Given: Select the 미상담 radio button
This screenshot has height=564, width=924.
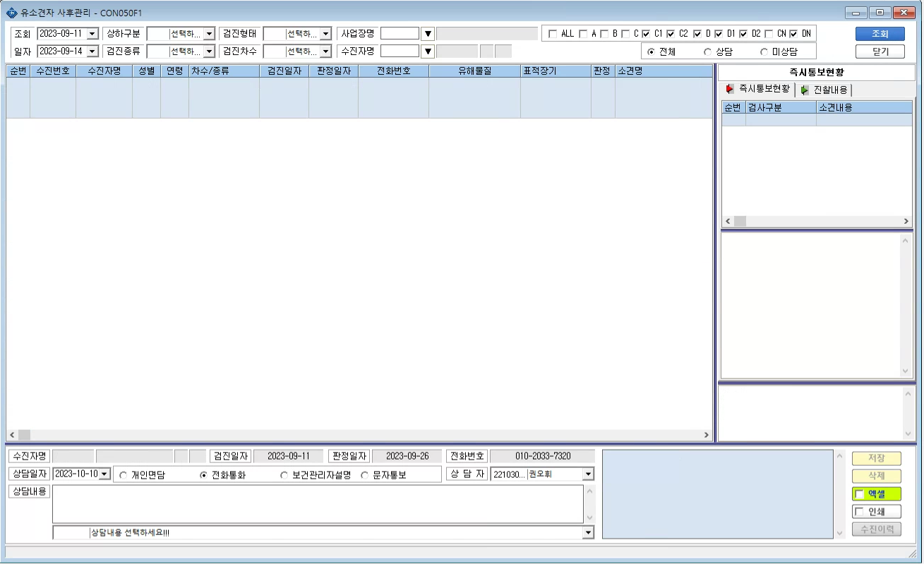Looking at the screenshot, I should pyautogui.click(x=764, y=52).
